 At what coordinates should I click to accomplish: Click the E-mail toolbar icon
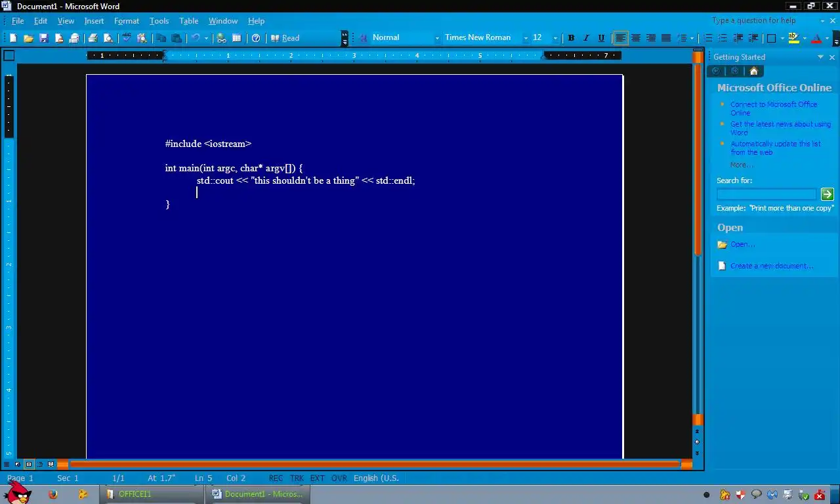[74, 38]
